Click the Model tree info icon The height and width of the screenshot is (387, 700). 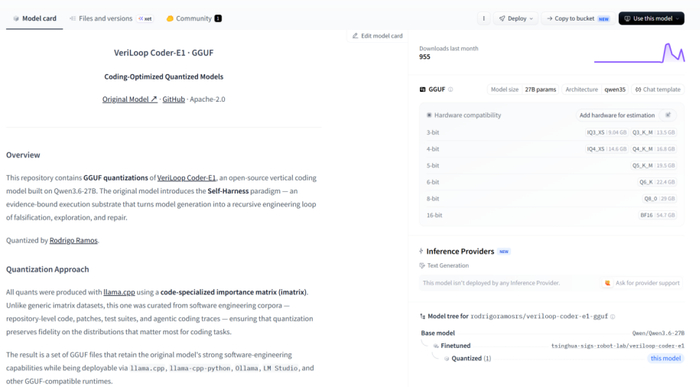point(612,316)
